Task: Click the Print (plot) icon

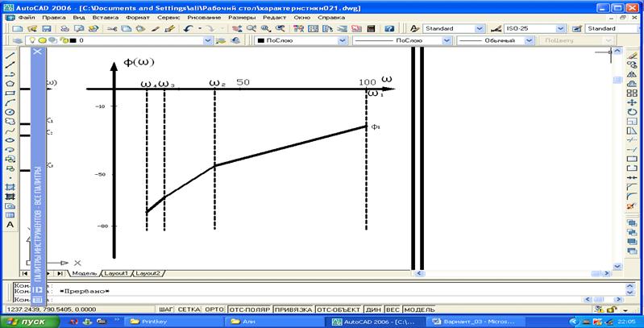Action: pos(64,29)
